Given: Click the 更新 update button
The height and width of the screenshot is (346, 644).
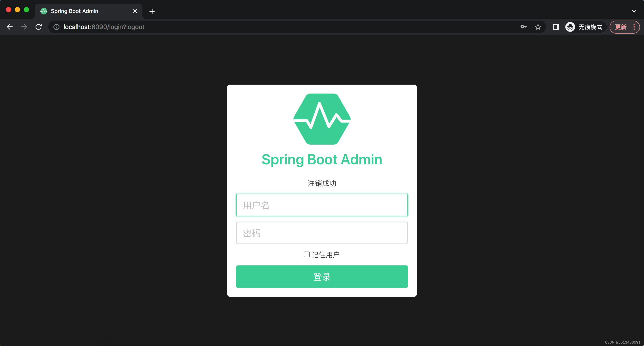Looking at the screenshot, I should tap(621, 27).
